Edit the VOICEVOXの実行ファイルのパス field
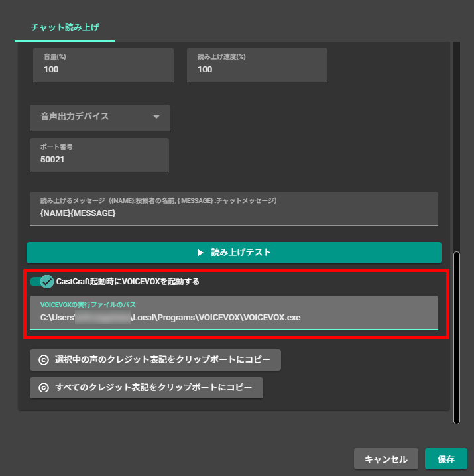 pos(234,313)
